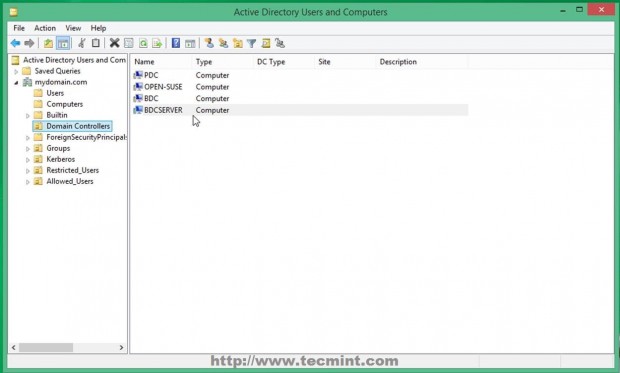Expand the Kerberos container
620x373 pixels.
(28, 160)
